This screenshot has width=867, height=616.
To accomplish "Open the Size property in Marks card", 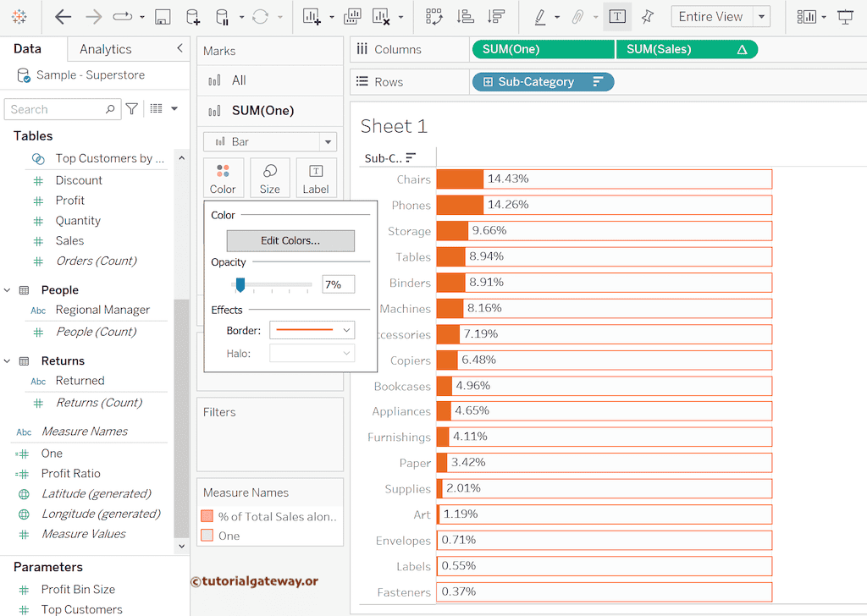I will pyautogui.click(x=269, y=178).
